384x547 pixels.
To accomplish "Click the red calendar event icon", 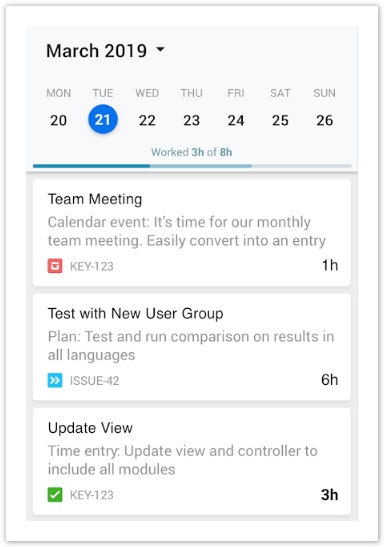I will point(55,266).
